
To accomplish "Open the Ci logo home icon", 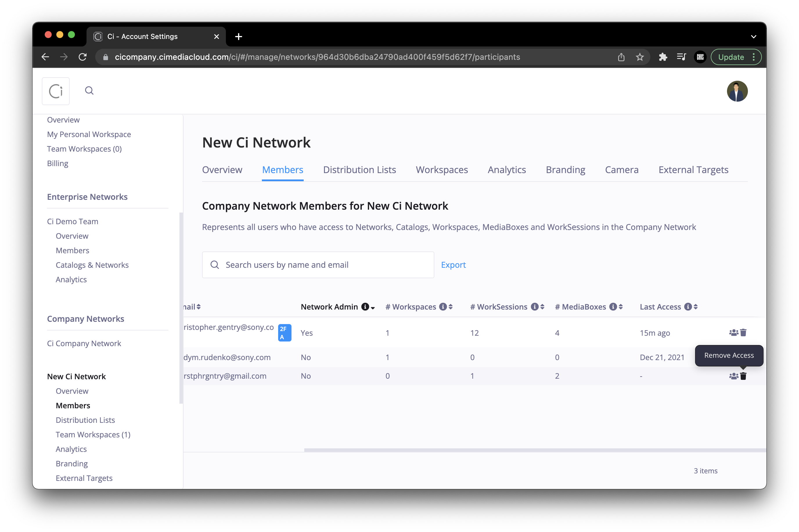I will pyautogui.click(x=56, y=91).
